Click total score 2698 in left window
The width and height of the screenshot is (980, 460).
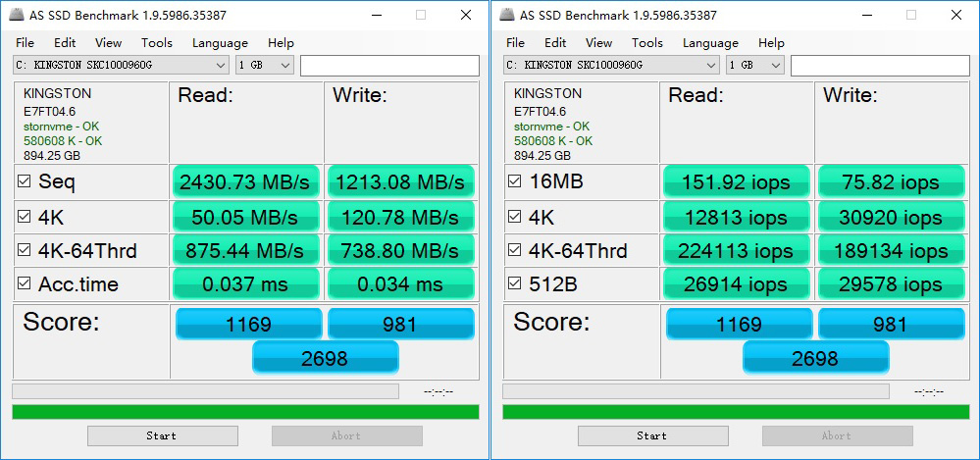[x=325, y=357]
